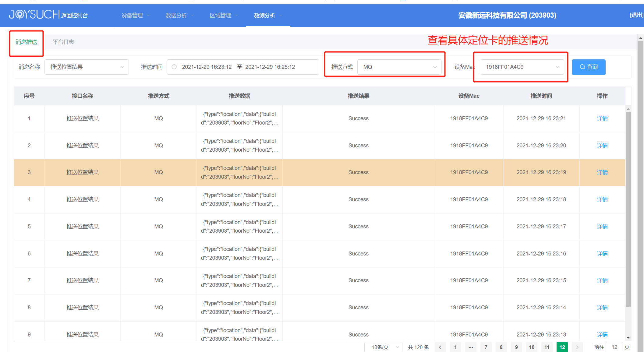Image resolution: width=644 pixels, height=352 pixels.
Task: Expand the 区域管理 menu
Action: click(x=224, y=16)
